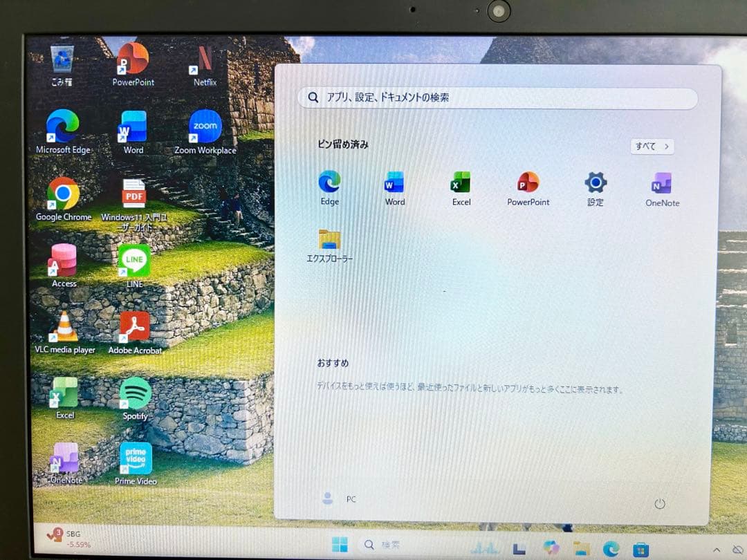Launch Copilot from the taskbar

[551, 548]
